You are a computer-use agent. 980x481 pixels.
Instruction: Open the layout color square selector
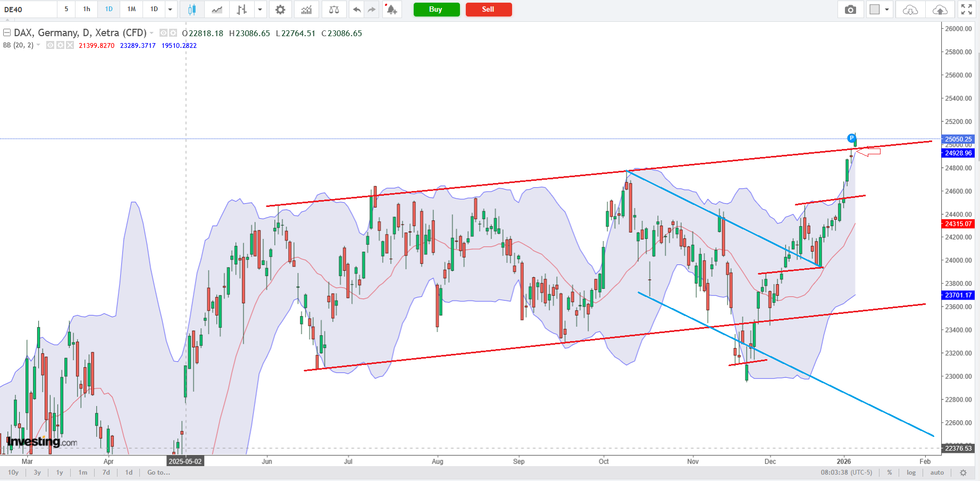875,10
